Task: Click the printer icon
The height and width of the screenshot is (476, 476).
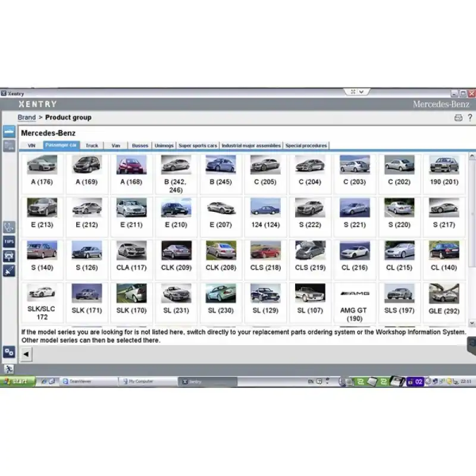Action: [x=458, y=118]
